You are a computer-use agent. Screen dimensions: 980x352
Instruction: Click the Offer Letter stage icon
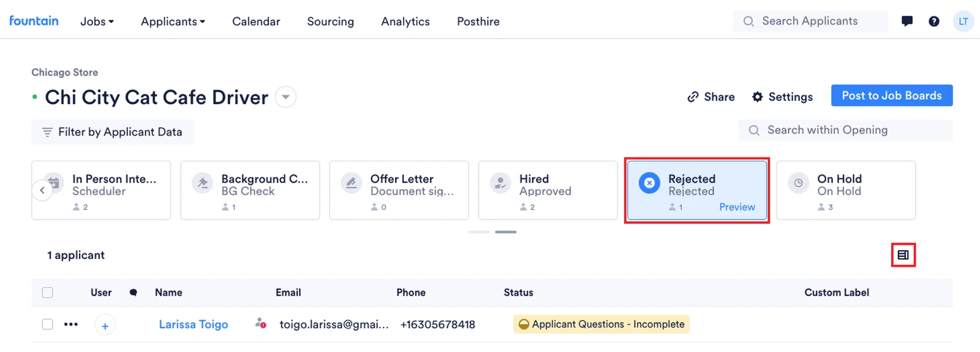tap(351, 183)
